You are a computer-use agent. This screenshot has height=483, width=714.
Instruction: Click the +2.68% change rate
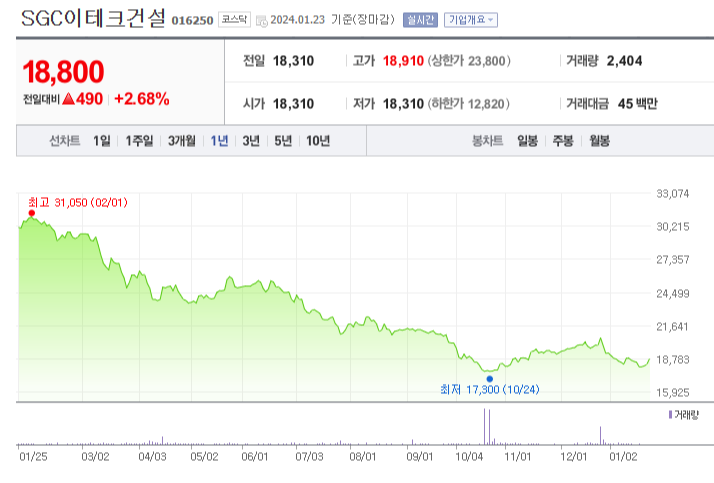click(x=142, y=99)
